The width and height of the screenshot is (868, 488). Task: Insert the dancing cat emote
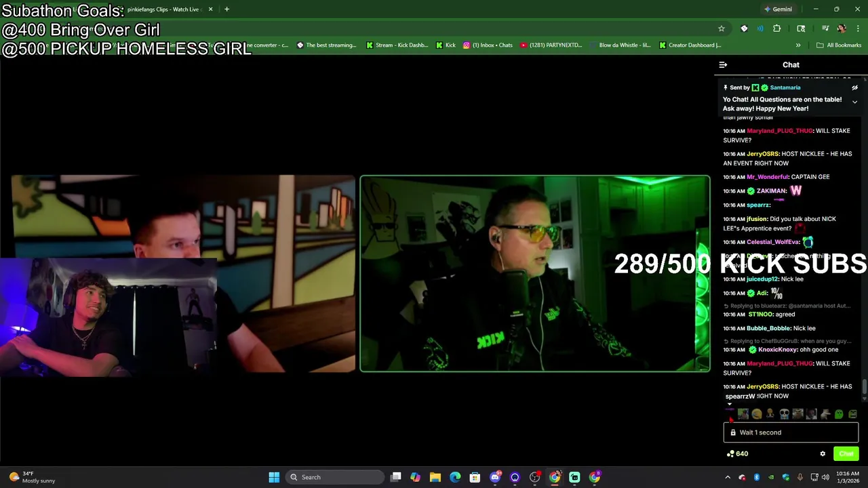pos(825,414)
